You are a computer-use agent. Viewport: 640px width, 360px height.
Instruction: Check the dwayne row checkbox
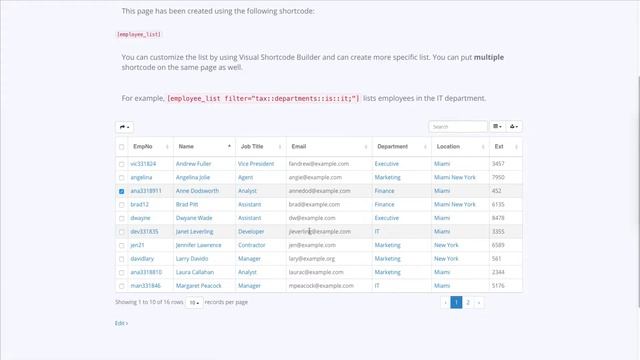coord(122,218)
